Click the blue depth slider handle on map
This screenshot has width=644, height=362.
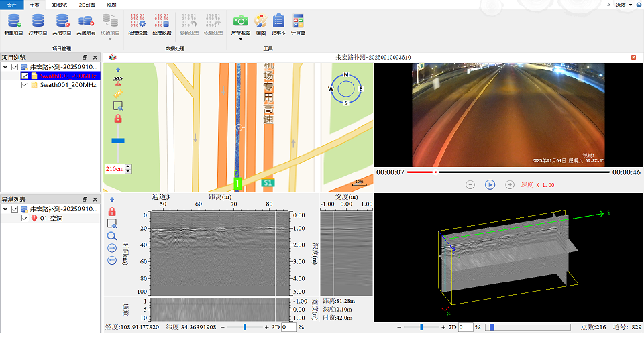[118, 141]
